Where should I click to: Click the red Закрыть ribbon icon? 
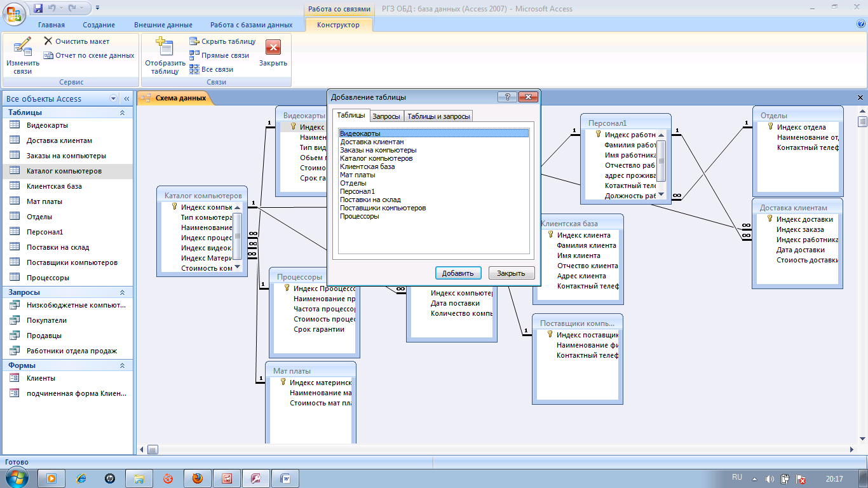coord(273,48)
